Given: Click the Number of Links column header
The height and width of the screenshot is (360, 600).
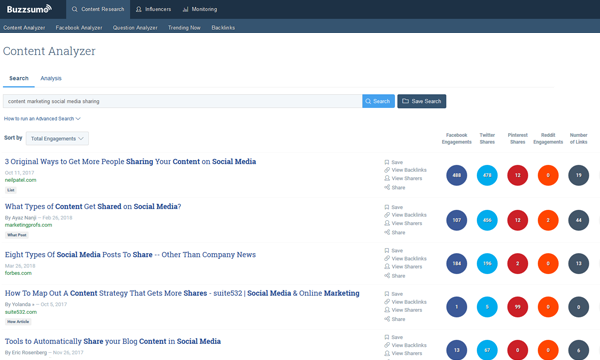Looking at the screenshot, I should 579,138.
